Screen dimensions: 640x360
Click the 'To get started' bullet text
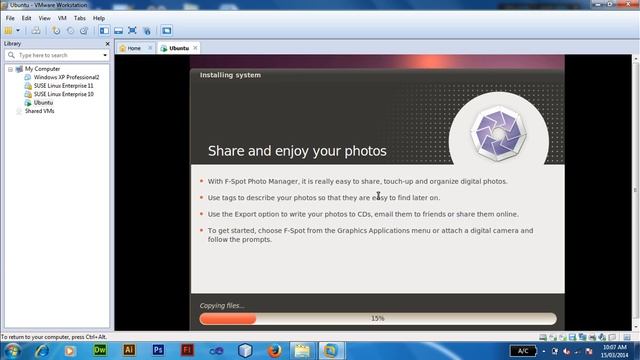tap(370, 235)
